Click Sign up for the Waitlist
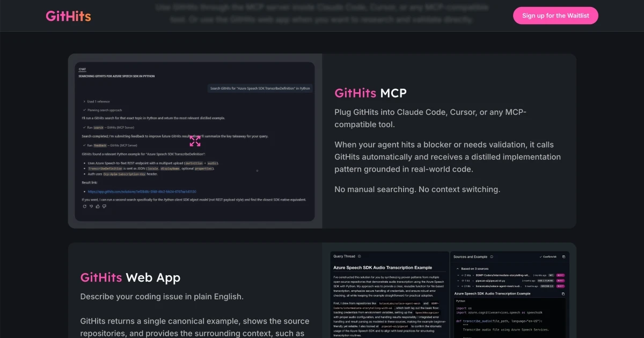The image size is (644, 338). [555, 16]
